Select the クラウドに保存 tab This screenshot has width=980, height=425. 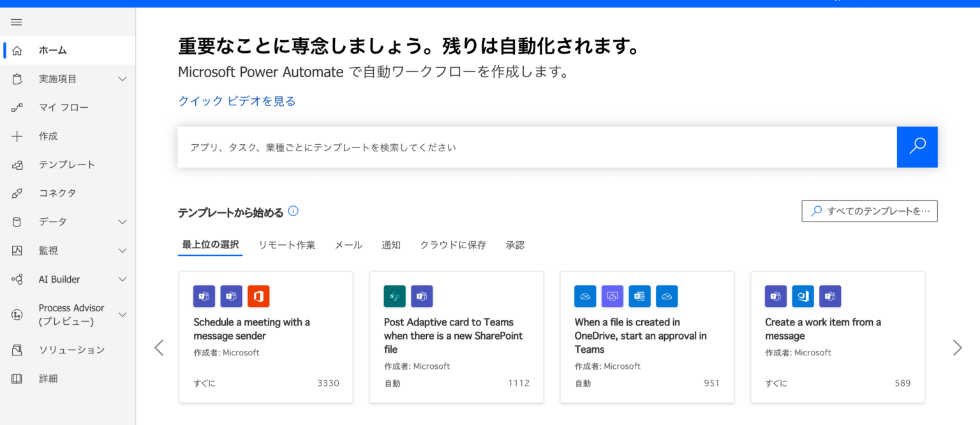pyautogui.click(x=452, y=245)
